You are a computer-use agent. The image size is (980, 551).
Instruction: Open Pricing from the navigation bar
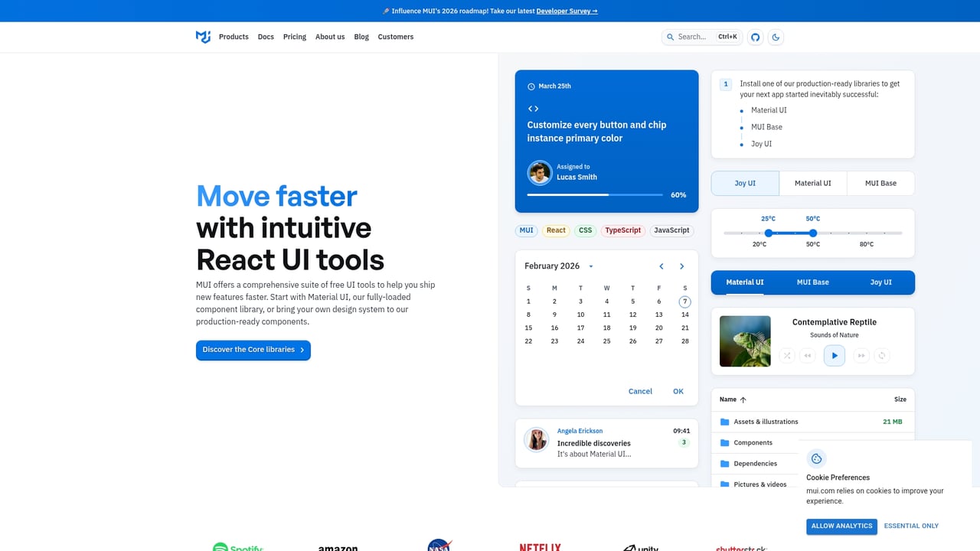(x=294, y=37)
